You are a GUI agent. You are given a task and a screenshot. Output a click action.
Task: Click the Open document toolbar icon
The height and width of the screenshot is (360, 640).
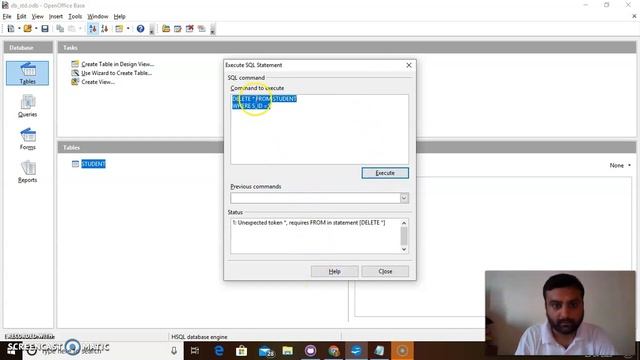point(28,29)
